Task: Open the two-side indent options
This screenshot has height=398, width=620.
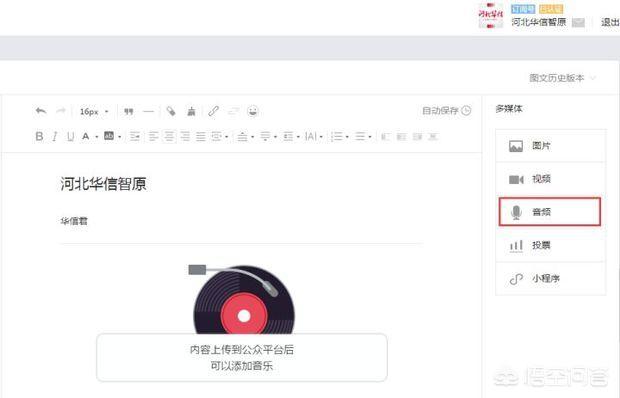Action: (x=219, y=137)
